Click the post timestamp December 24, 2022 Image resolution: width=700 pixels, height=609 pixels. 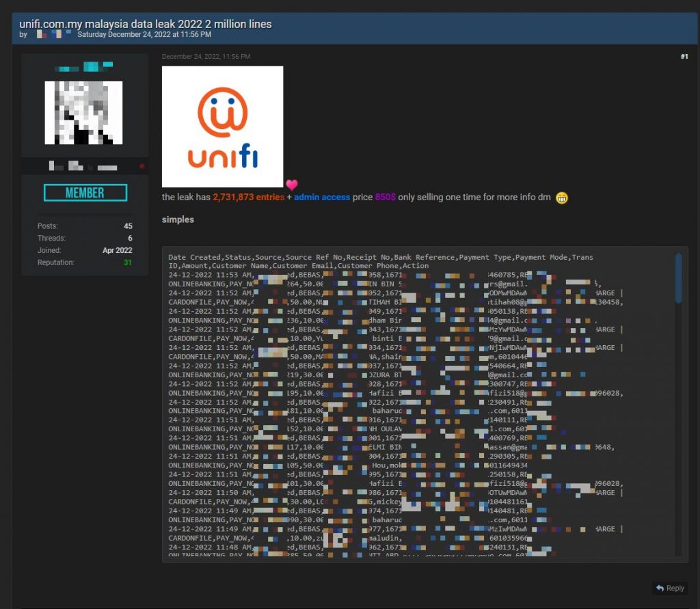pyautogui.click(x=206, y=57)
